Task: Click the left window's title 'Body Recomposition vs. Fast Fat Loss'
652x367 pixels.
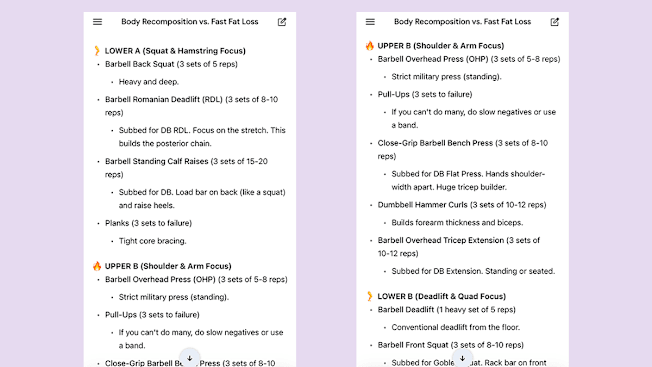Action: pos(190,22)
